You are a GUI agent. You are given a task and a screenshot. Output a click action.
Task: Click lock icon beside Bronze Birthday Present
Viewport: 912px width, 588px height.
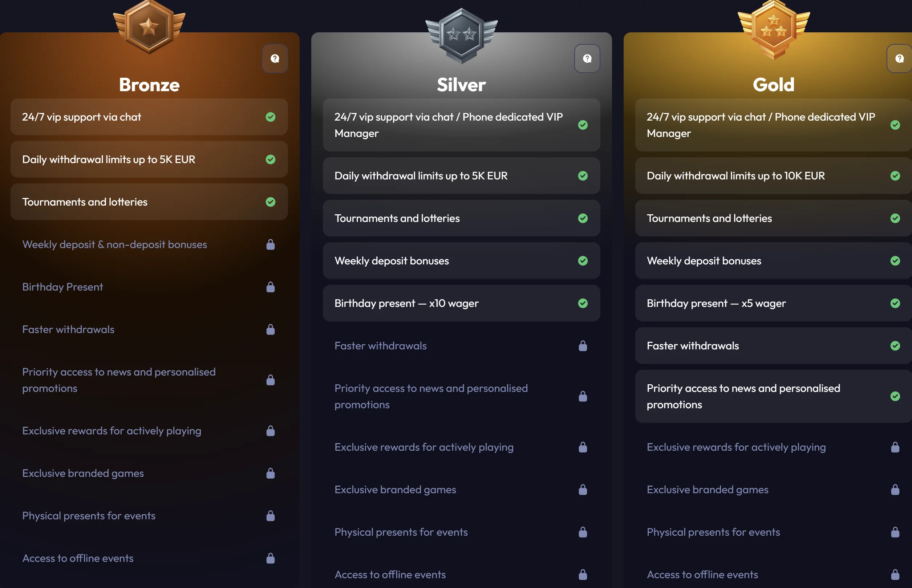[x=270, y=287]
